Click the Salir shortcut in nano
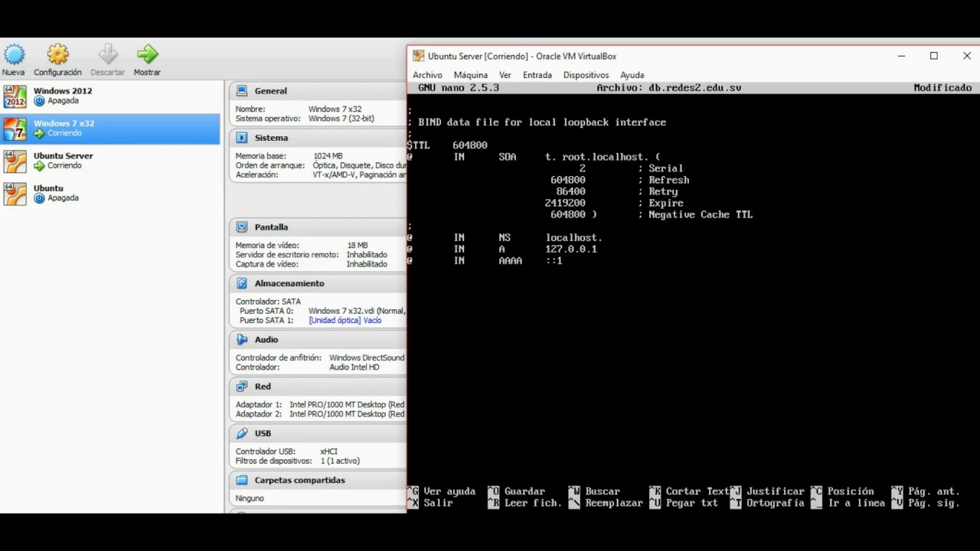The width and height of the screenshot is (980, 551). (x=430, y=503)
